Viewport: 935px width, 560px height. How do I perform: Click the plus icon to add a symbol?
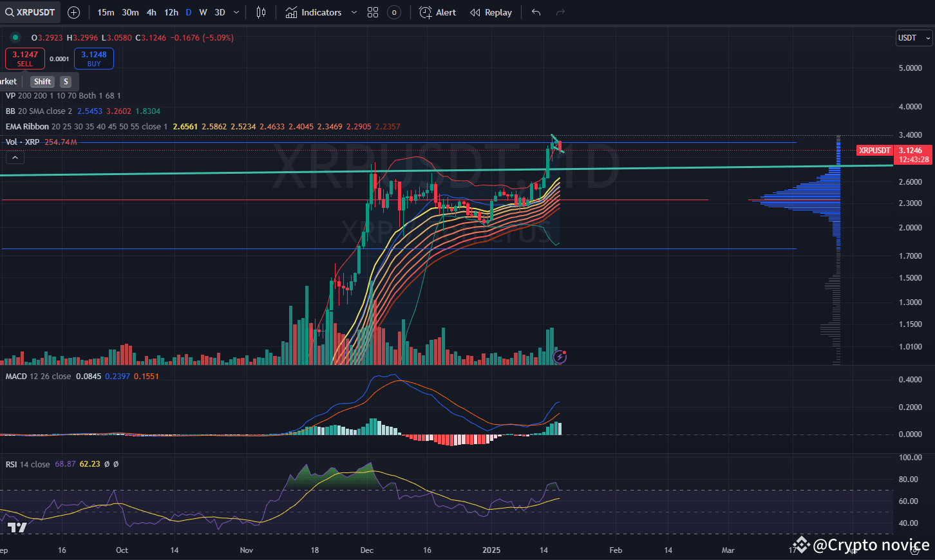click(x=73, y=12)
